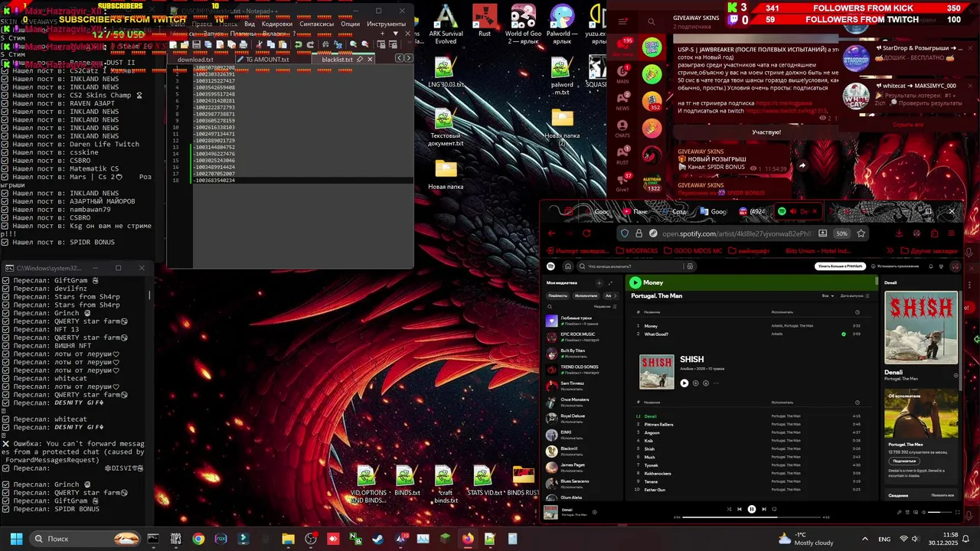Toggle checkbox beside 'Переслал: NFT 13'
This screenshot has height=551, width=980.
point(5,329)
